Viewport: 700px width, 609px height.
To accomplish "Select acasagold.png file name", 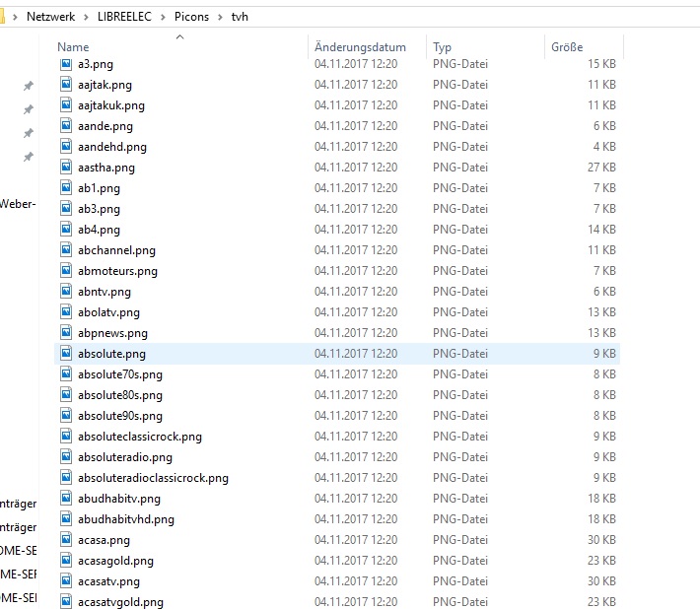I will tap(115, 561).
